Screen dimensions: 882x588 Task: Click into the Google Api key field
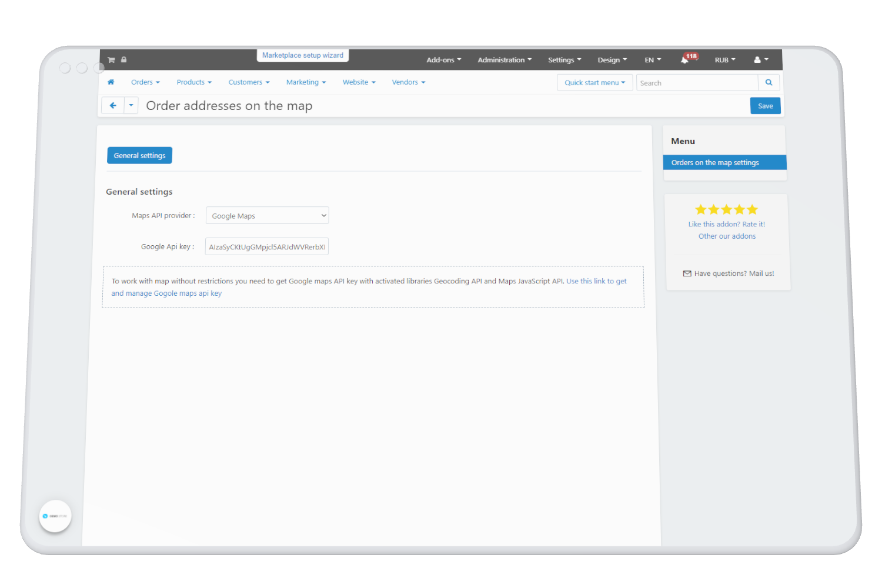pyautogui.click(x=266, y=247)
